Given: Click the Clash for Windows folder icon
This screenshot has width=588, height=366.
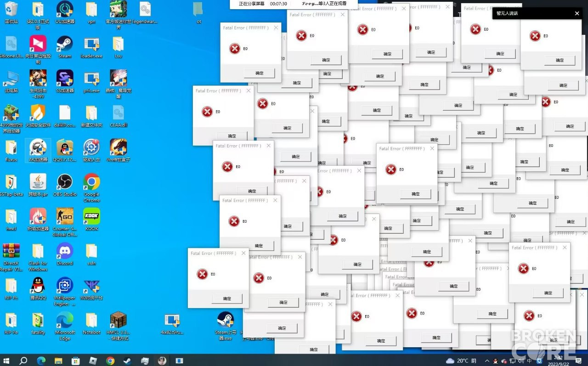Looking at the screenshot, I should click(38, 257).
